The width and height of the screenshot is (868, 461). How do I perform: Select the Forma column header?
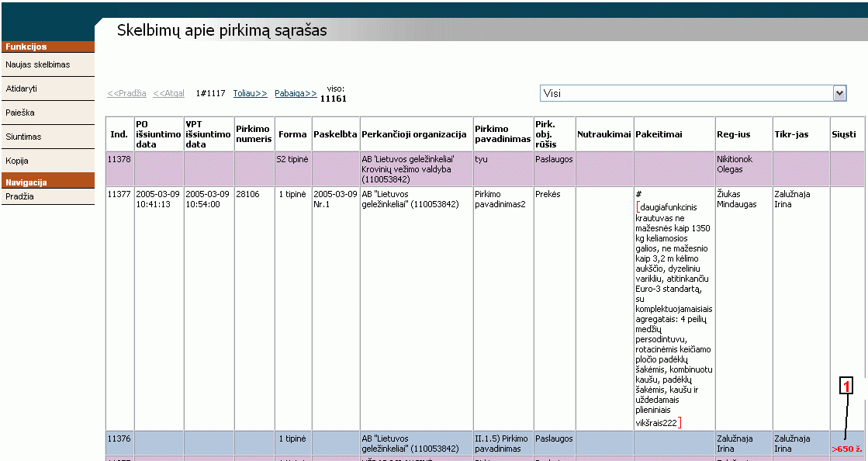pyautogui.click(x=293, y=134)
